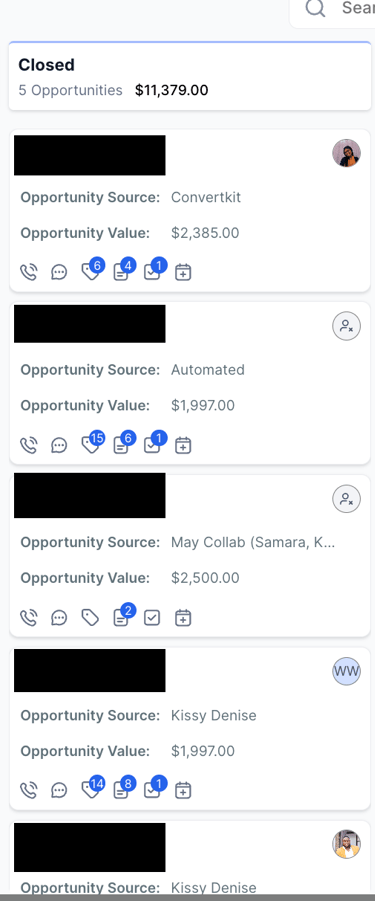Open tasks checkbox icon on May Collab card
The width and height of the screenshot is (375, 901).
pos(152,618)
